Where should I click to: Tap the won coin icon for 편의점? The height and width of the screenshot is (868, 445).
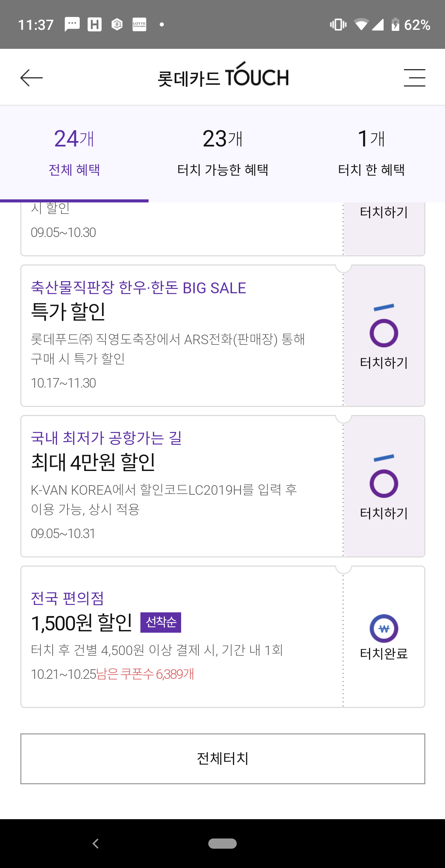click(x=384, y=628)
